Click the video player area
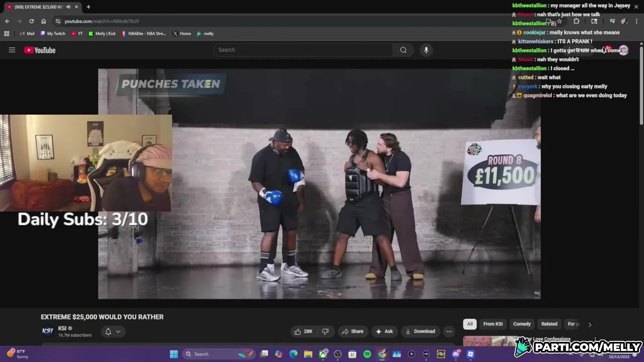644x362 pixels. tap(319, 184)
